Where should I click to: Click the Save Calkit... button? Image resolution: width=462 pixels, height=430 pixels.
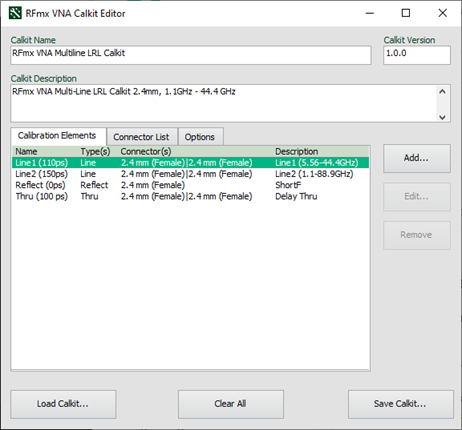point(401,404)
